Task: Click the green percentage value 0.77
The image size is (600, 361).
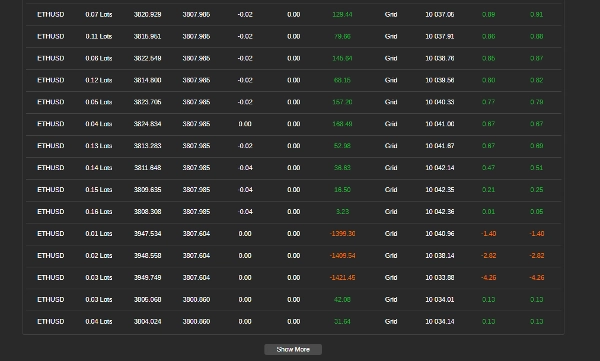Action: (488, 102)
